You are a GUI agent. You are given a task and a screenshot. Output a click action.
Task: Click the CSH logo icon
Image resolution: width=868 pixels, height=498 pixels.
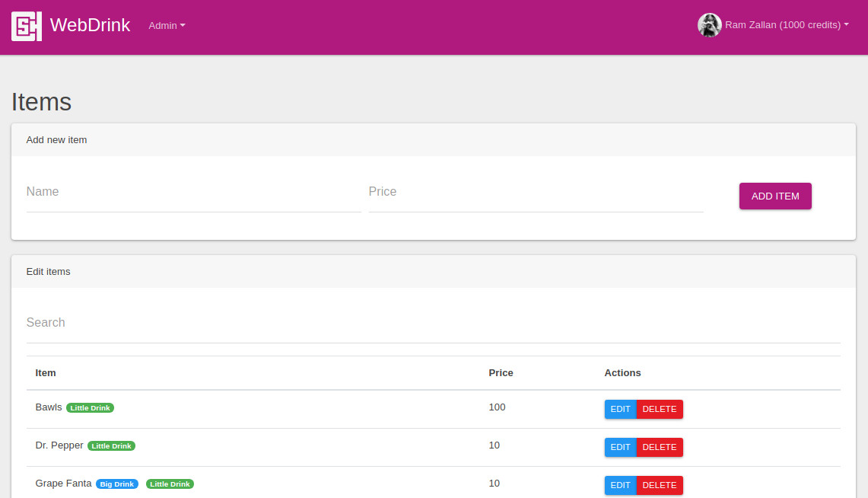click(27, 26)
